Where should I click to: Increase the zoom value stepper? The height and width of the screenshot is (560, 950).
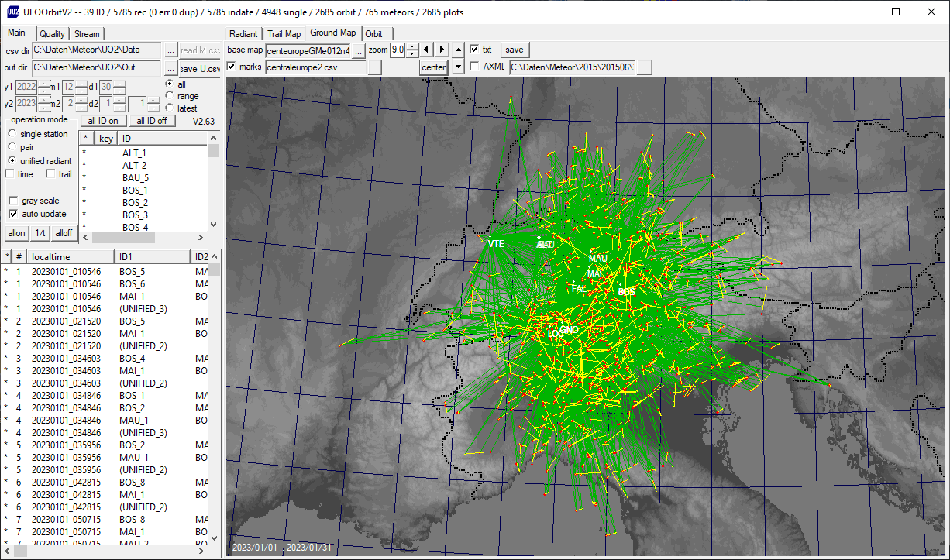coord(412,46)
